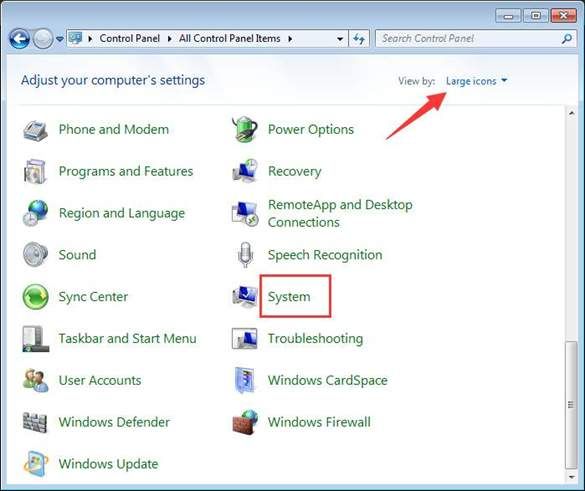Expand the View by Large icons dropdown
The width and height of the screenshot is (585, 491).
(x=476, y=81)
